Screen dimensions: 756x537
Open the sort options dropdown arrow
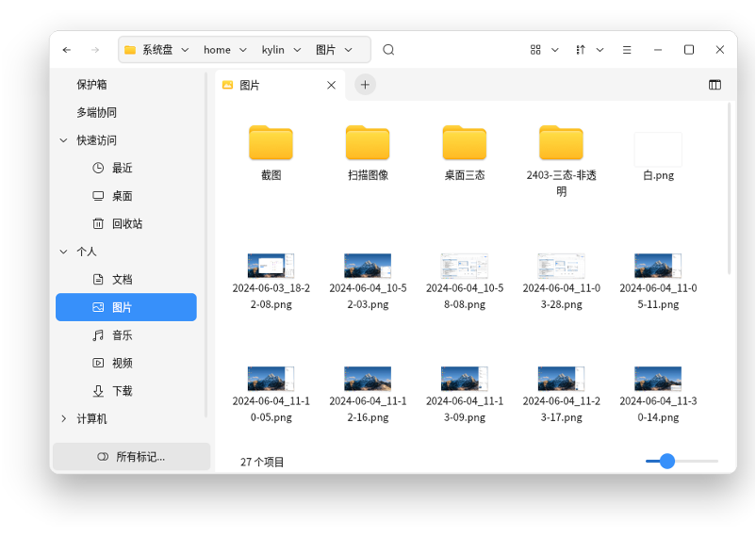pyautogui.click(x=600, y=50)
